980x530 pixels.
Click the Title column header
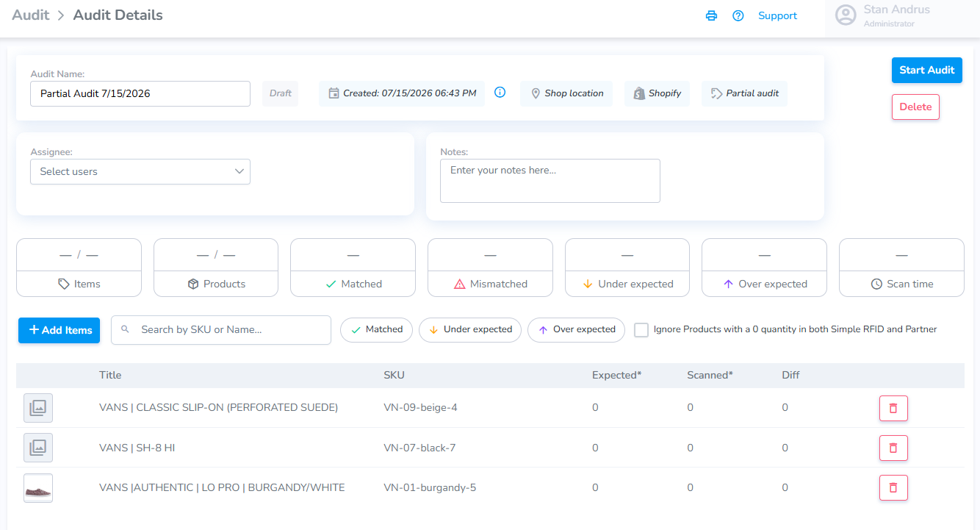pyautogui.click(x=110, y=375)
